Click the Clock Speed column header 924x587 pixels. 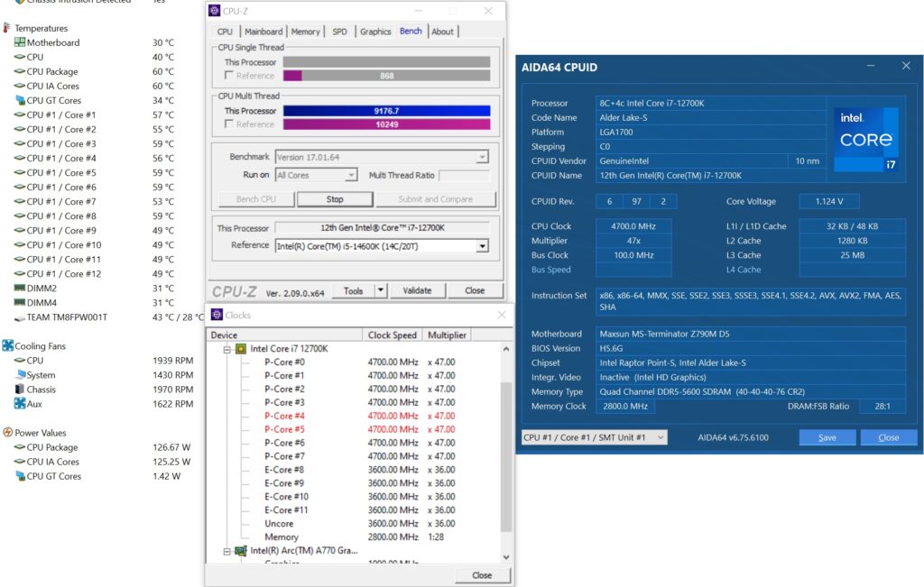coord(392,335)
